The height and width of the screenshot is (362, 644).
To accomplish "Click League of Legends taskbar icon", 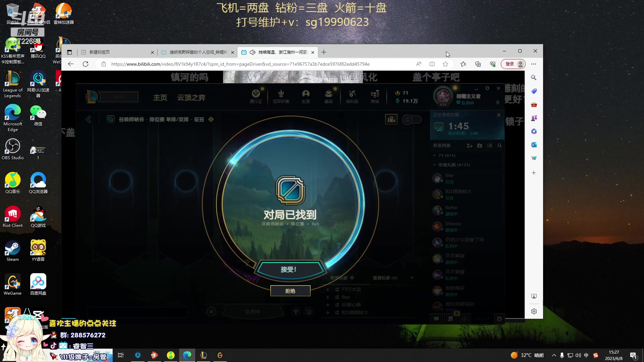I will 204,355.
